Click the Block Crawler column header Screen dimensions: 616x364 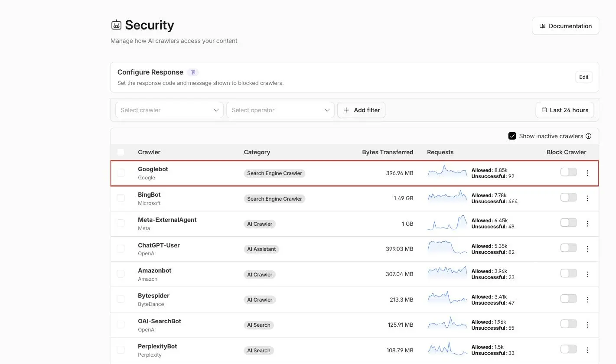pyautogui.click(x=566, y=152)
